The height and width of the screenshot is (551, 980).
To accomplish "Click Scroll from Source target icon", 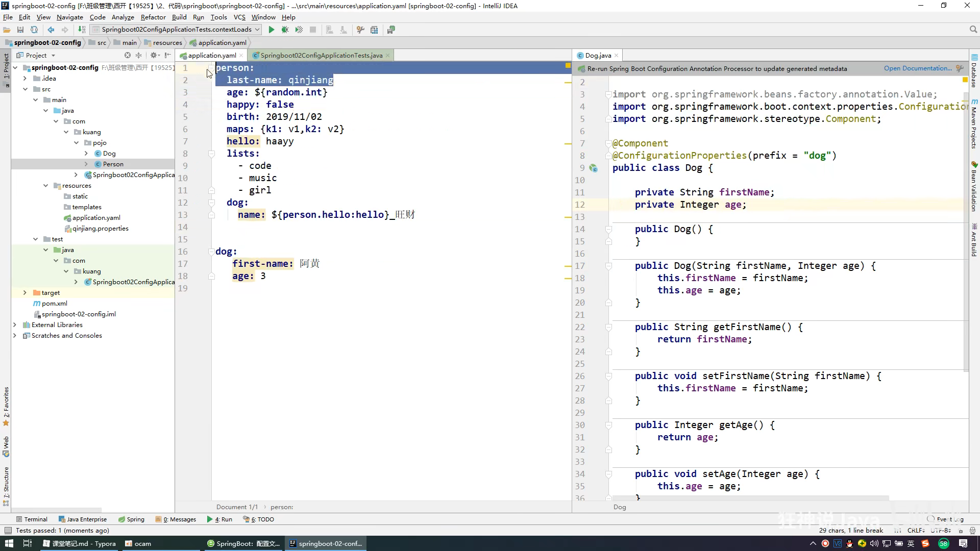I will tap(128, 55).
